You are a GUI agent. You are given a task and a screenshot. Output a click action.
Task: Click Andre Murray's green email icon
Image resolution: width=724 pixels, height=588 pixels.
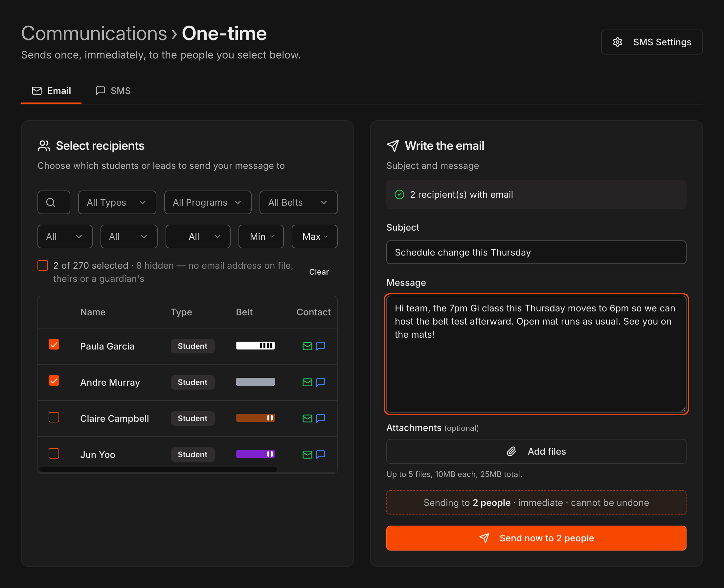coord(307,382)
